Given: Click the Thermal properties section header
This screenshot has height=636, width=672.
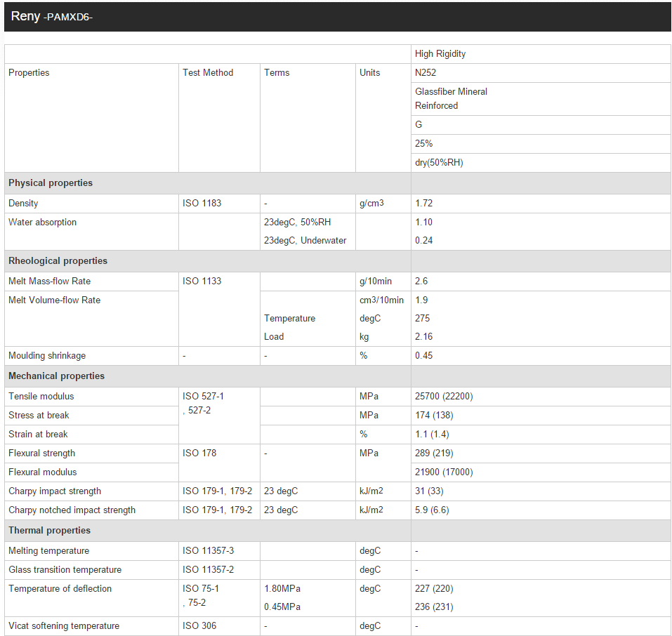Looking at the screenshot, I should click(x=50, y=531).
